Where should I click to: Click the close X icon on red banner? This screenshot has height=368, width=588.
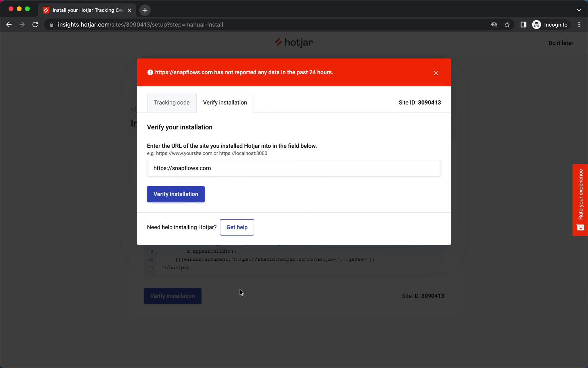tap(436, 73)
